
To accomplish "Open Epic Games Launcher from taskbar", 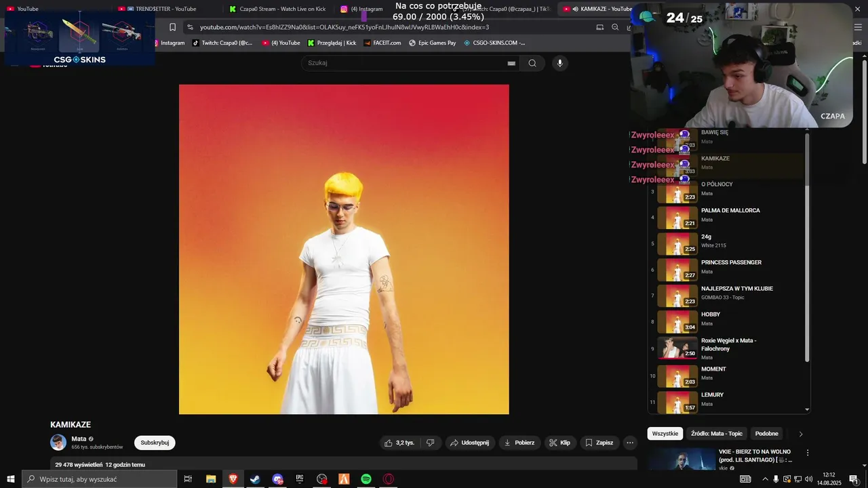I will (x=300, y=479).
